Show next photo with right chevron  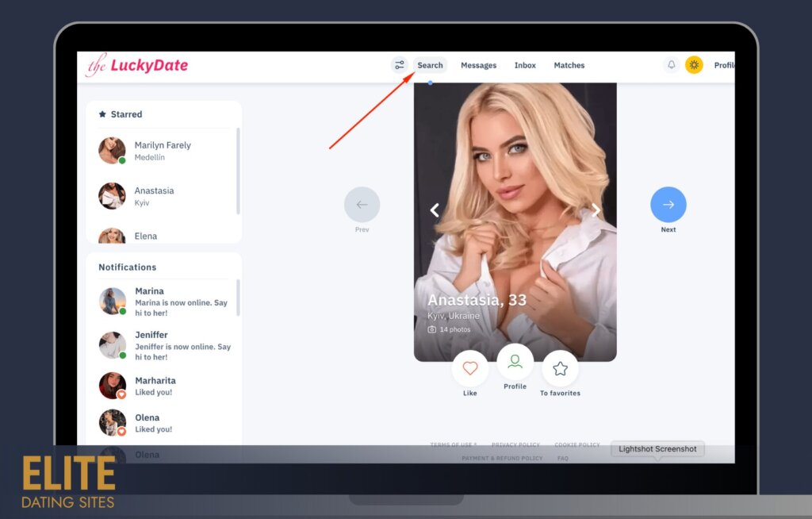(x=596, y=210)
